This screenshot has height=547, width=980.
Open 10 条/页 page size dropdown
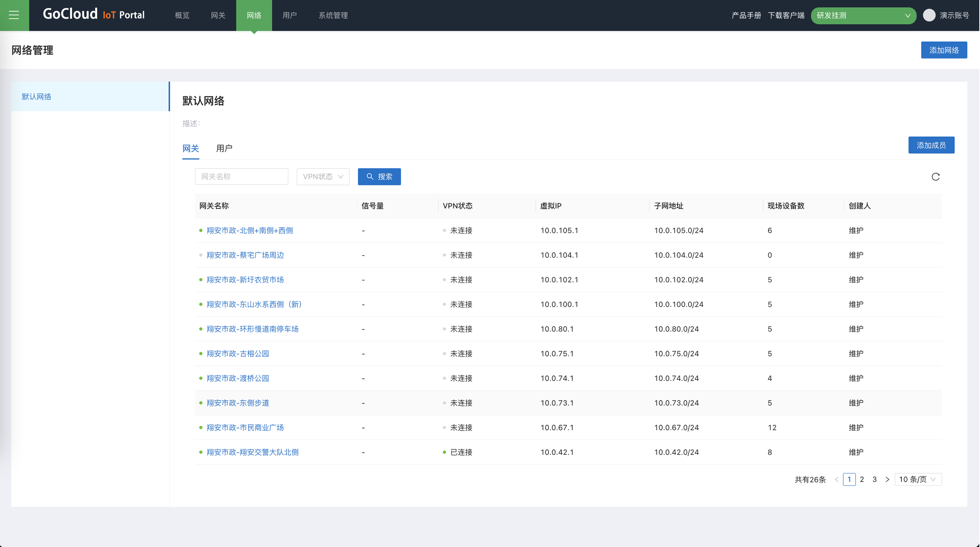[x=918, y=479]
